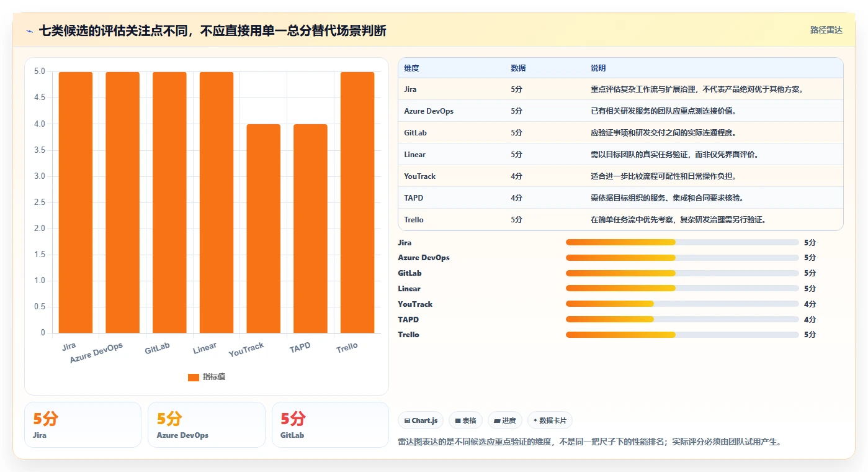Click the YouTrack x-axis label under the chart
Screen dimensions: 868x472
click(246, 349)
